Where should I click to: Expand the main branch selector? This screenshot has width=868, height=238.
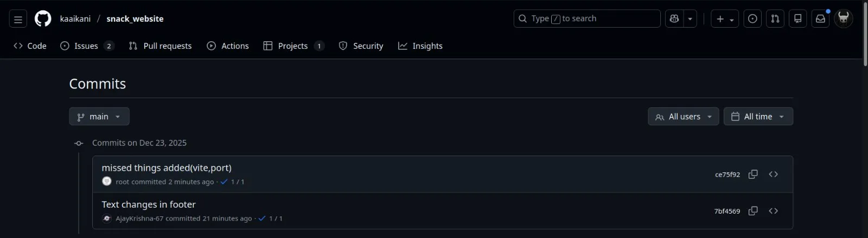pos(99,117)
